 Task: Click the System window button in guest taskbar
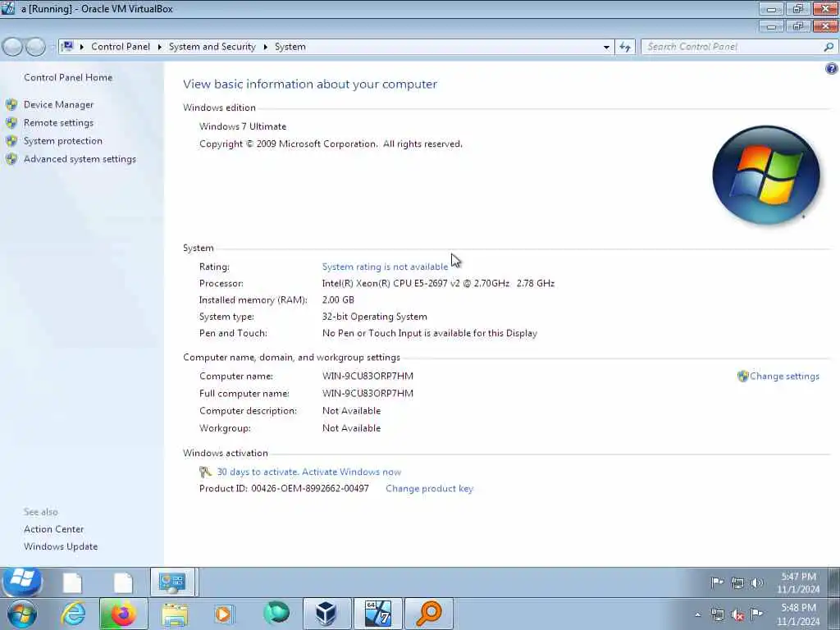click(172, 582)
